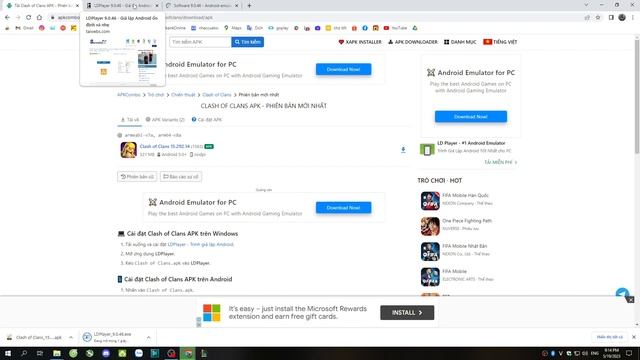The image size is (640, 360).
Task: Open the Dịch translate bookmark
Action: click(255, 28)
